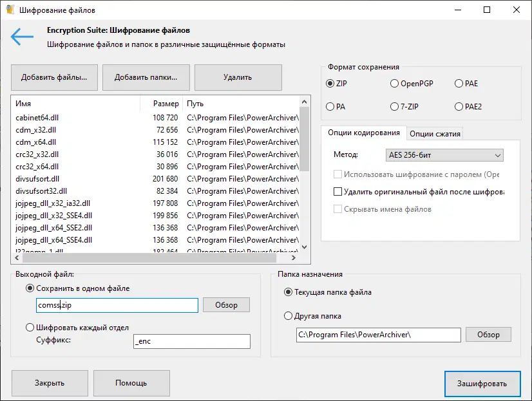Select crc32_x32.dll row
The height and width of the screenshot is (401, 532).
click(x=156, y=154)
